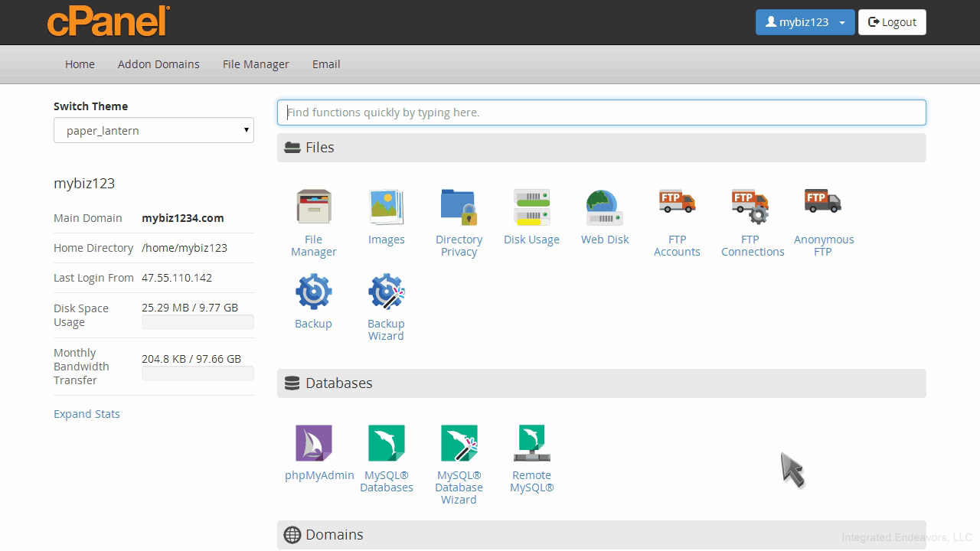This screenshot has width=980, height=551.
Task: Open the Images tool icon
Action: click(x=386, y=207)
